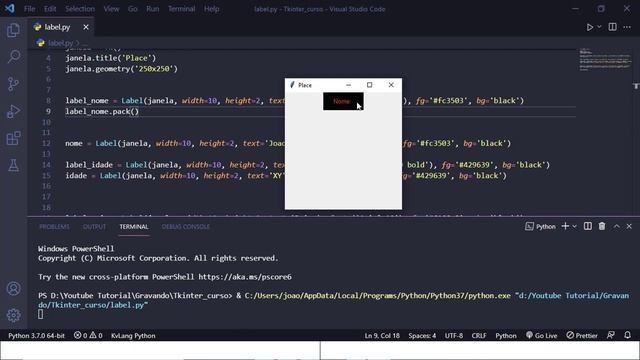Select language mode Python in status bar
The height and width of the screenshot is (360, 640).
(x=506, y=336)
